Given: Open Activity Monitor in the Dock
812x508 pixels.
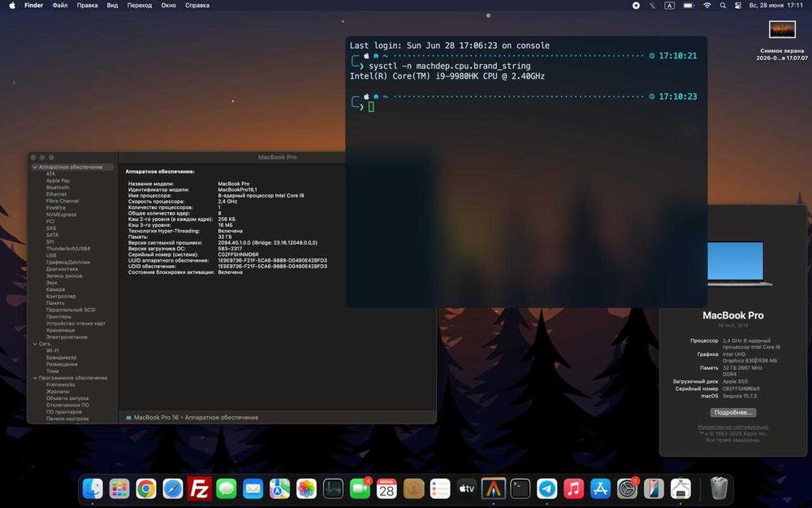Looking at the screenshot, I should (333, 488).
